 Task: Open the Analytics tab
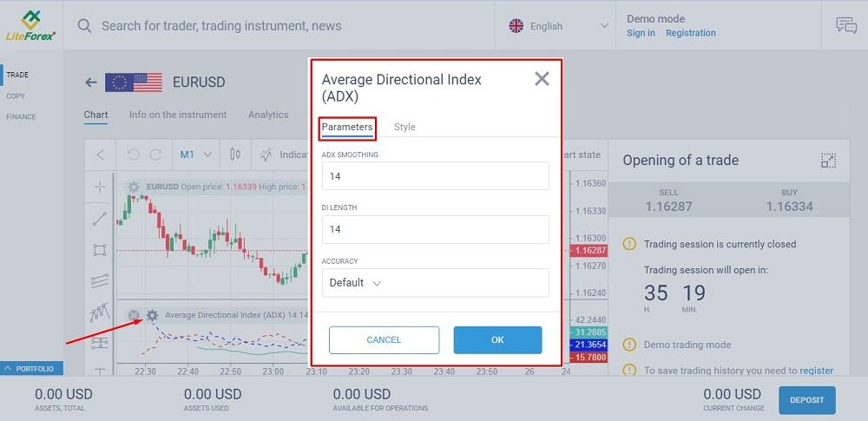(268, 115)
